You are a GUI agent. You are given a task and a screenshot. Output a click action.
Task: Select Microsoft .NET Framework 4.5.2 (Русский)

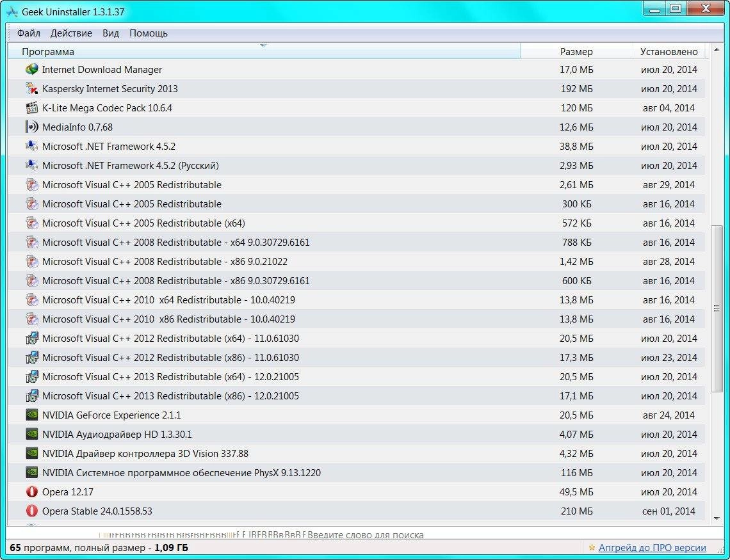(x=356, y=165)
